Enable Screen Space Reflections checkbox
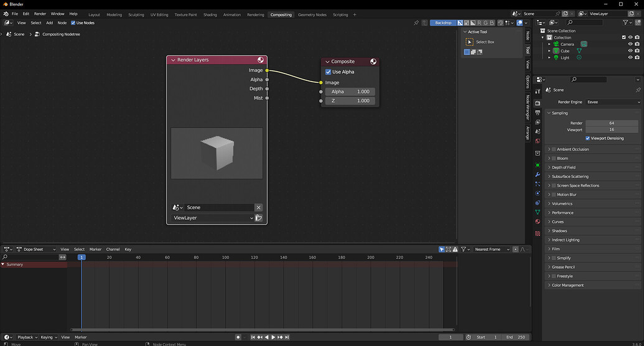Screen dimensions: 644x346 (554, 185)
